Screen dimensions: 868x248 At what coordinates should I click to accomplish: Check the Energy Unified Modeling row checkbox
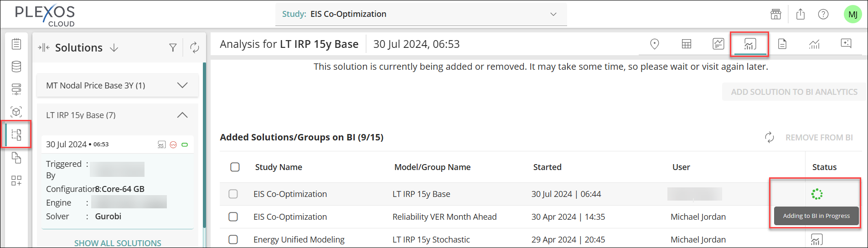pos(233,239)
